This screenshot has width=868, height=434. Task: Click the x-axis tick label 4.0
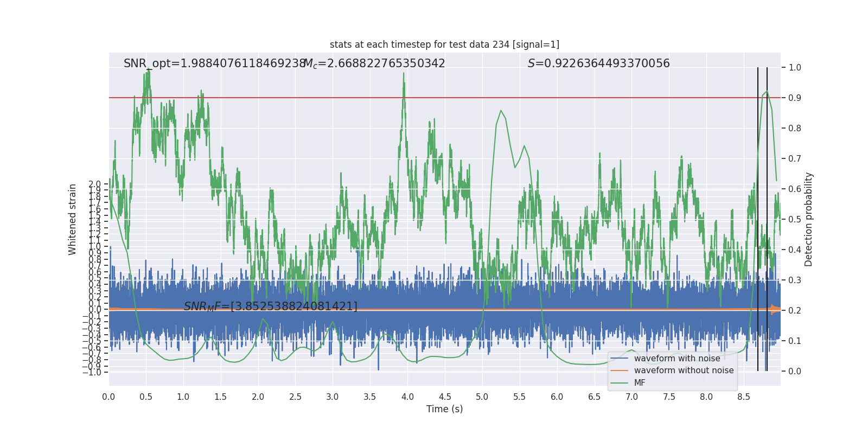point(407,397)
